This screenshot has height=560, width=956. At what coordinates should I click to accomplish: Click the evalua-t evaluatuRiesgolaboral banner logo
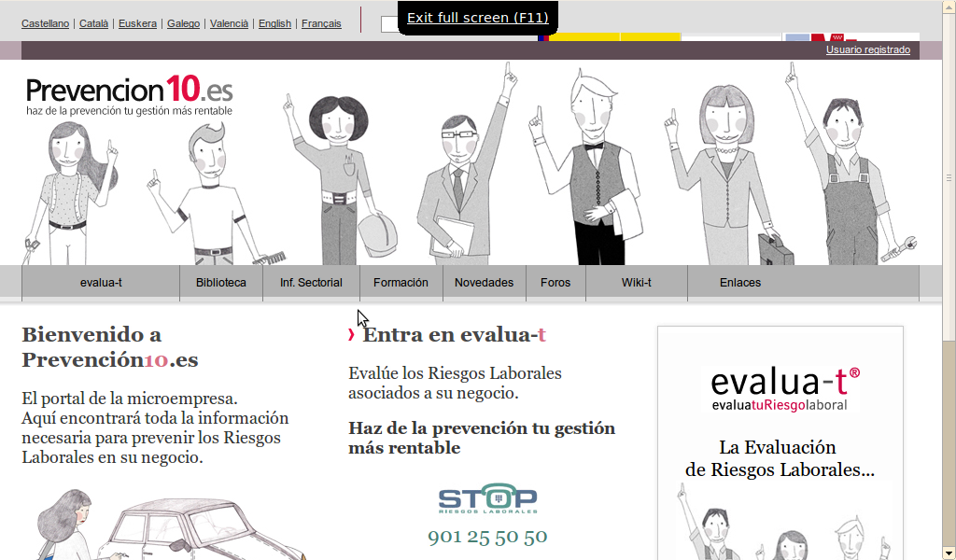(x=785, y=389)
